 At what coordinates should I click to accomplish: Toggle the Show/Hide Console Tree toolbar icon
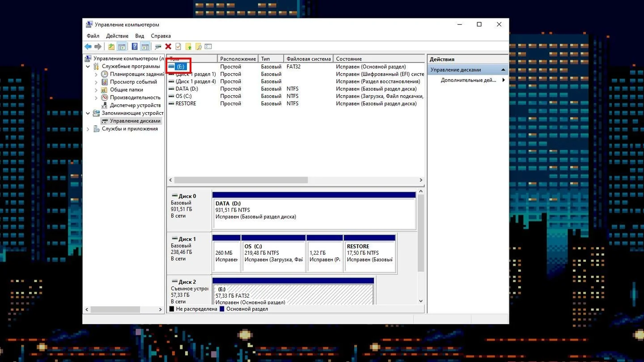coord(121,46)
